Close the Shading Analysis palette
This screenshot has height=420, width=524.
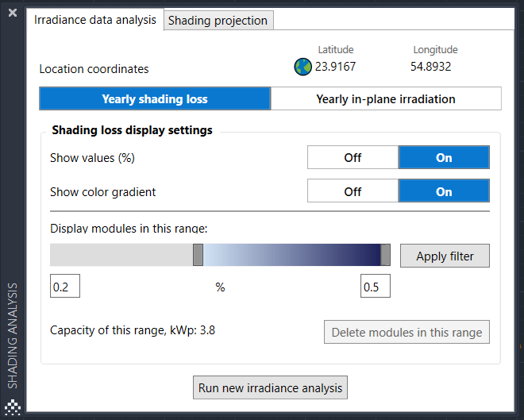pyautogui.click(x=13, y=13)
